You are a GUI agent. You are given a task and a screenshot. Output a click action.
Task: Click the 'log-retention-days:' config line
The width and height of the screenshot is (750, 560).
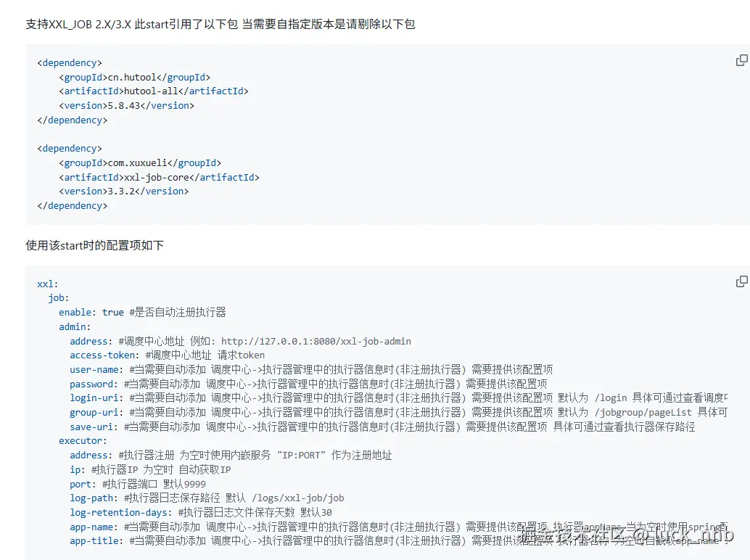pyautogui.click(x=201, y=512)
